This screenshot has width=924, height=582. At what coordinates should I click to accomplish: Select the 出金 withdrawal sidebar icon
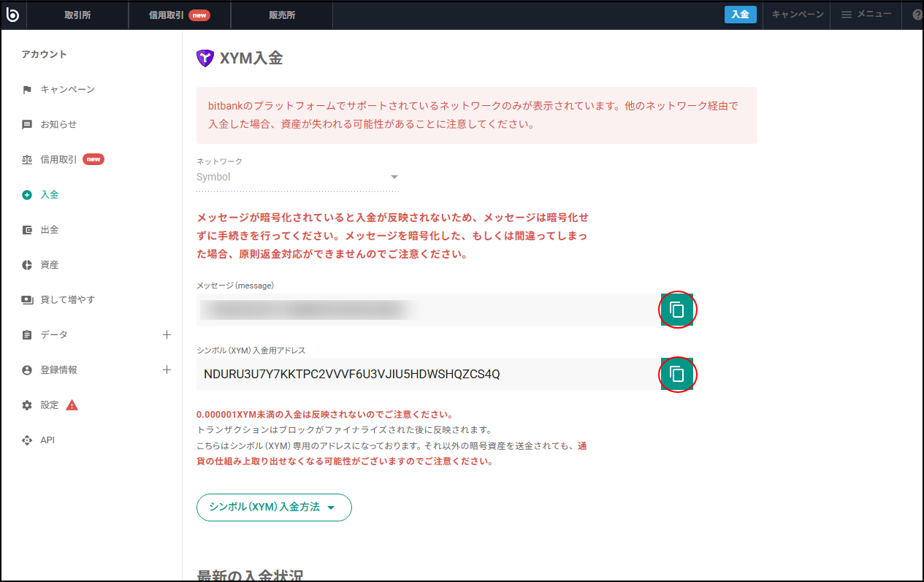point(26,229)
